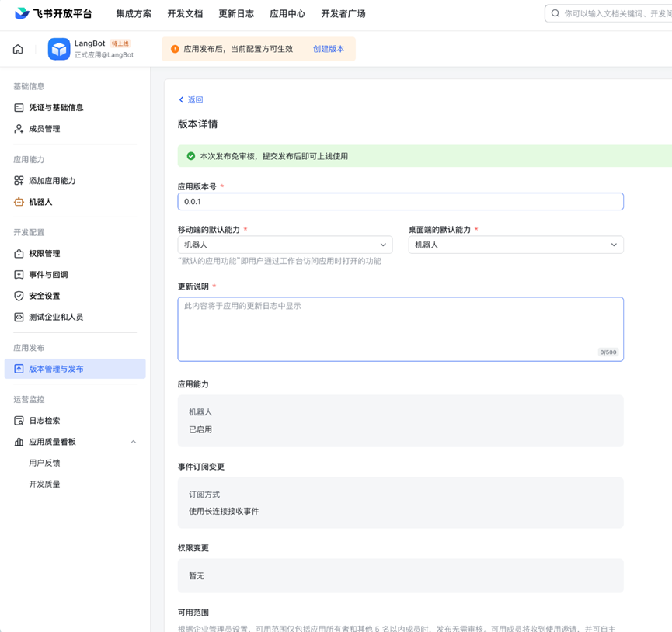Open 移动端的默认能力 dropdown
The width and height of the screenshot is (672, 632).
coord(285,245)
